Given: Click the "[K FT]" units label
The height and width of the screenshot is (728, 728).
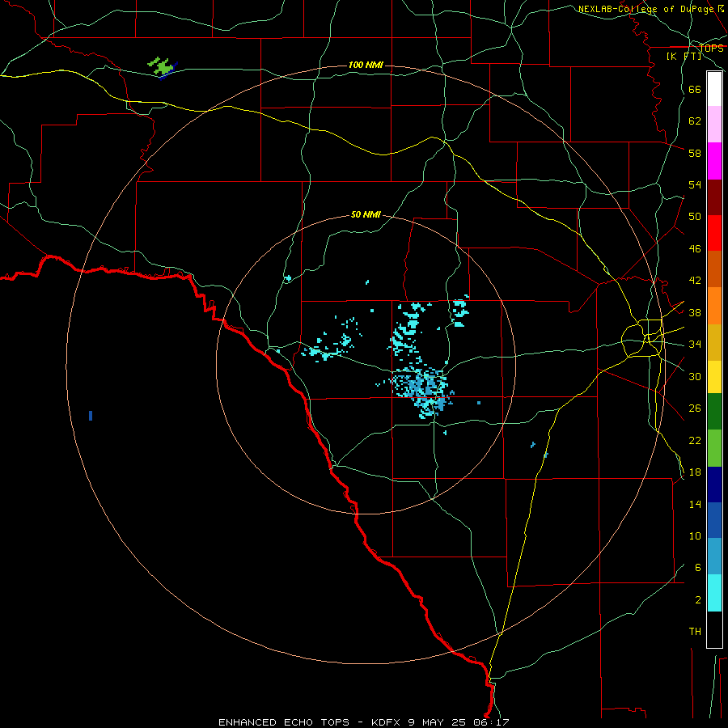Looking at the screenshot, I should click(x=684, y=57).
